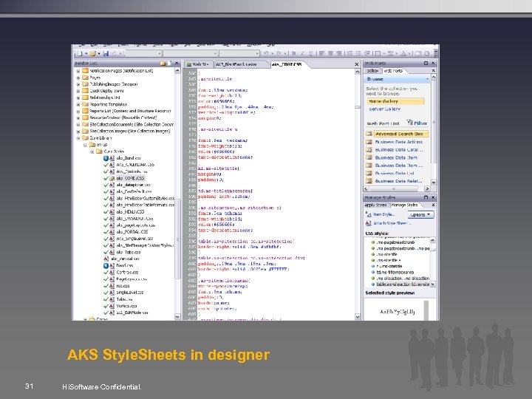Screen dimensions: 532x399
Task: Click the New Style icon
Action: pos(369,214)
